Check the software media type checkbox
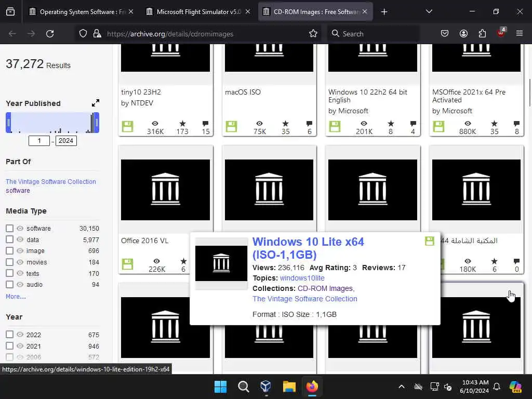 tap(9, 229)
